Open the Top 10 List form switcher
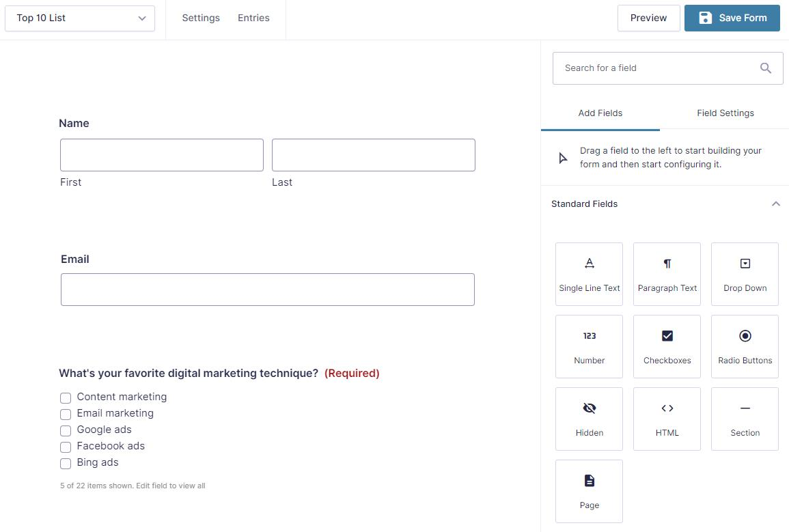789x532 pixels. click(80, 18)
